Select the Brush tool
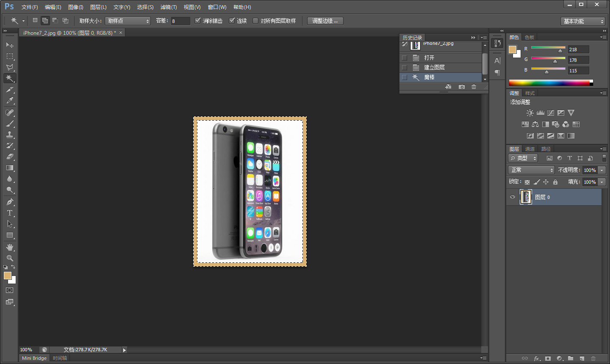Viewport: 610px width, 364px height. pos(10,124)
